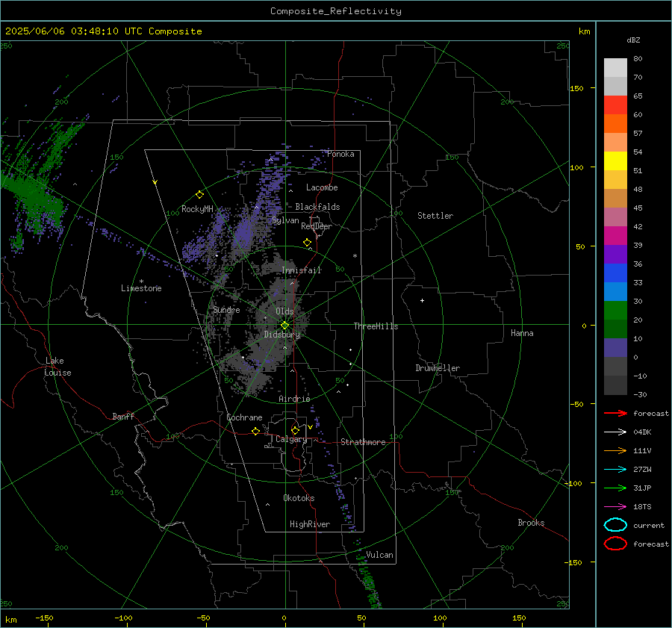672x628 pixels.
Task: Click the Limestone label
Action: tap(141, 288)
